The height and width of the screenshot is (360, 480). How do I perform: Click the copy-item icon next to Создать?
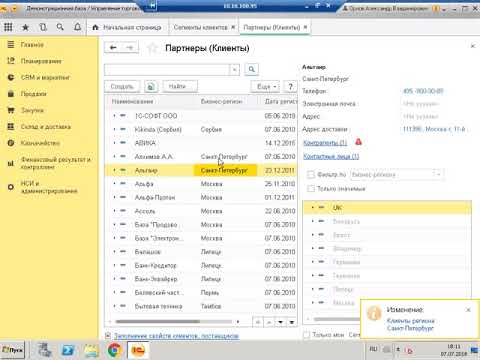(151, 87)
